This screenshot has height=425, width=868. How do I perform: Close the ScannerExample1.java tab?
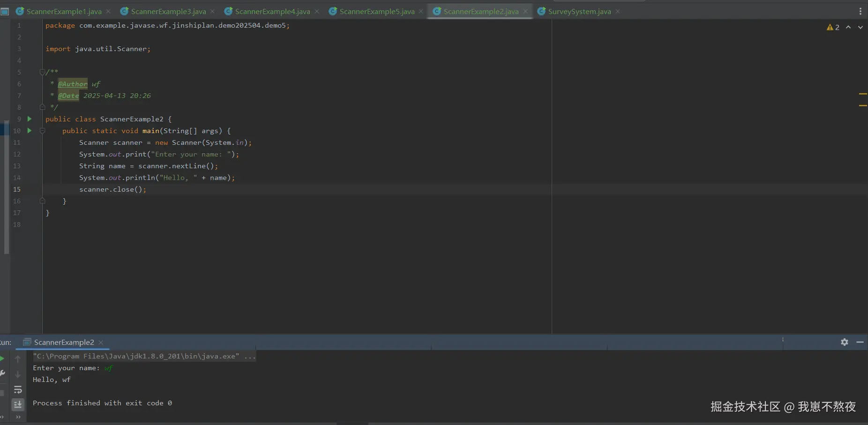(108, 11)
